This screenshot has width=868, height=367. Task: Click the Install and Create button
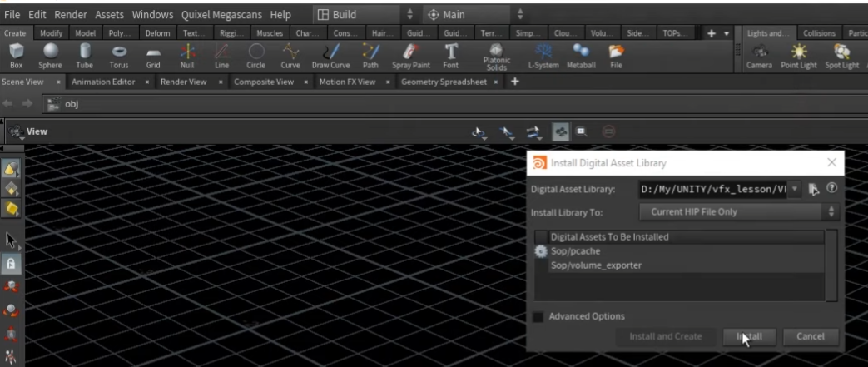pyautogui.click(x=666, y=336)
